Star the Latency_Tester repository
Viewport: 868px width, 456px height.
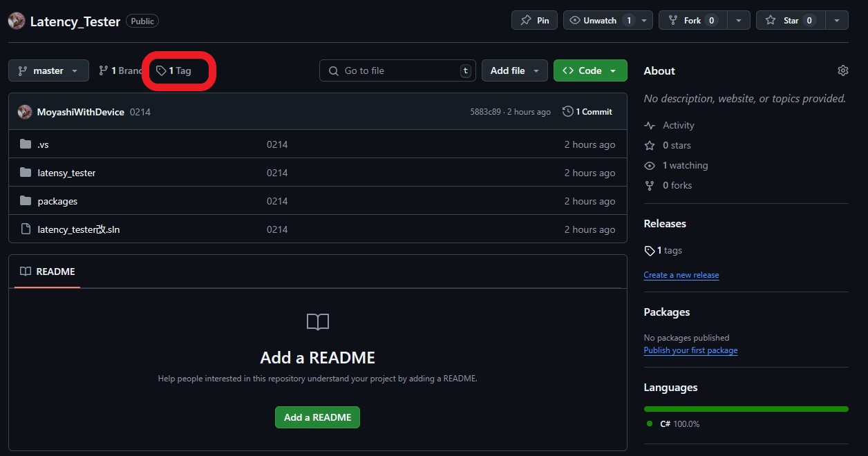click(791, 21)
